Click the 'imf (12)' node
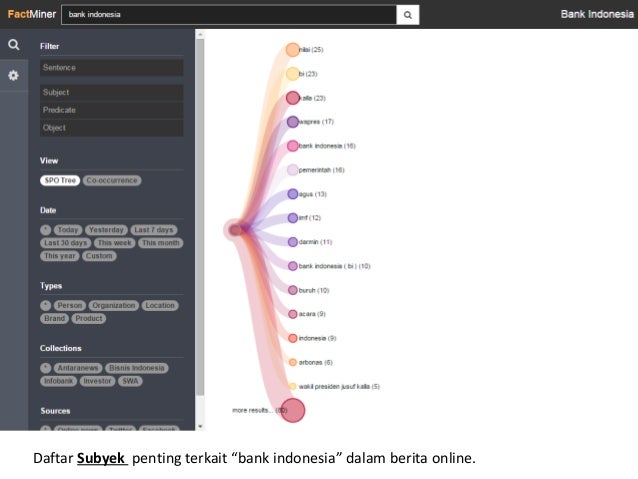Screen dimensions: 638x479 293,218
